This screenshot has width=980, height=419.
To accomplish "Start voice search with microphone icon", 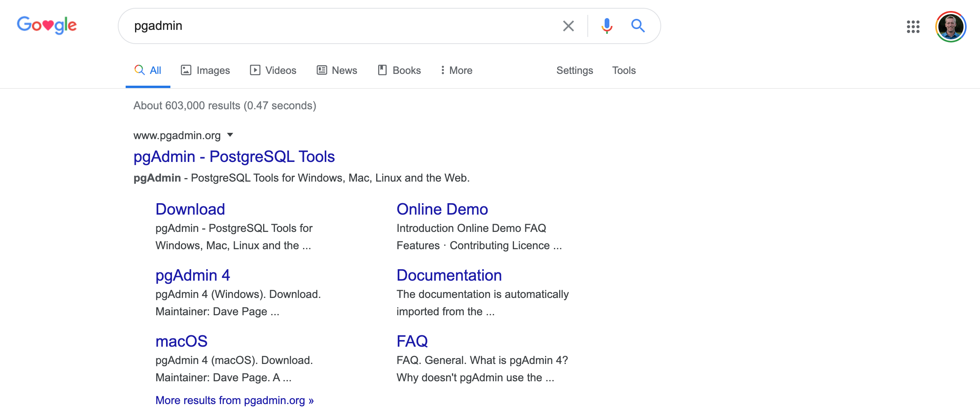I will pos(607,26).
